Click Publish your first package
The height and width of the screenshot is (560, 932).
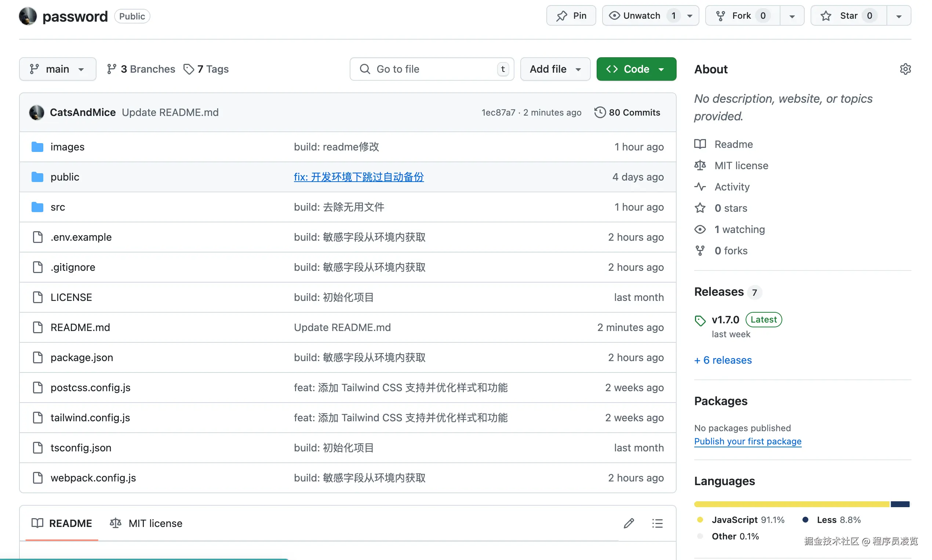click(x=748, y=441)
